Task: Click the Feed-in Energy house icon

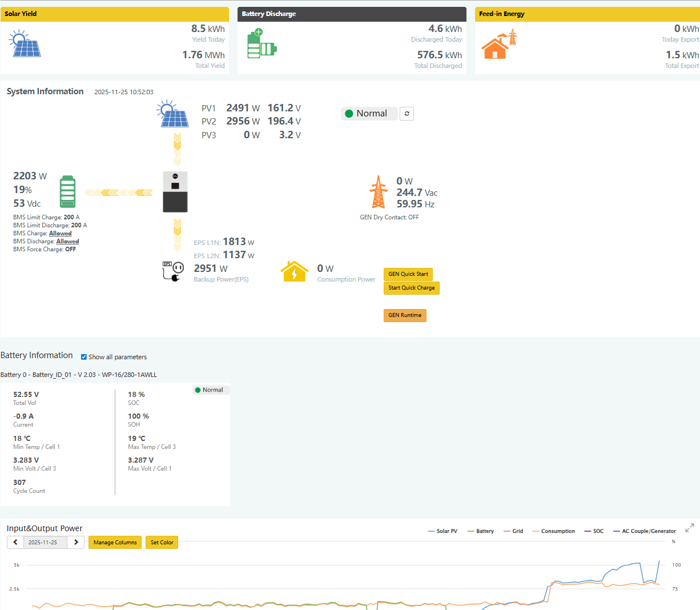Action: click(498, 45)
